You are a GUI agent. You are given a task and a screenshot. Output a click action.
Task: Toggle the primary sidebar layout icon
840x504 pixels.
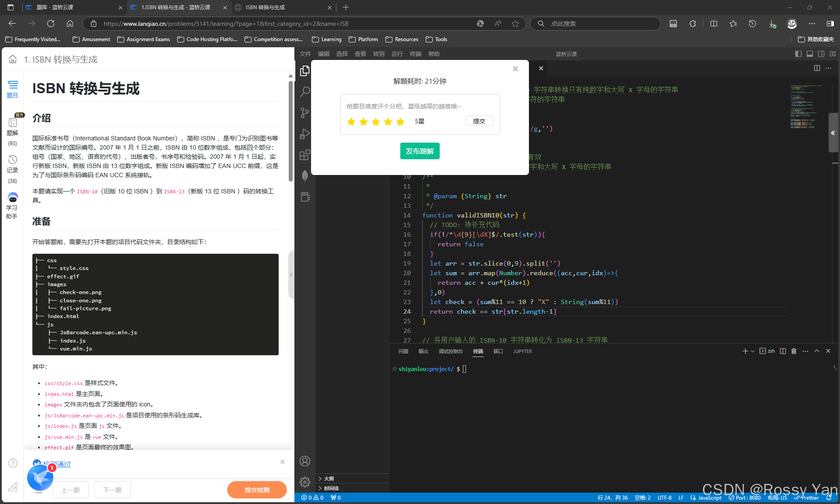(798, 54)
